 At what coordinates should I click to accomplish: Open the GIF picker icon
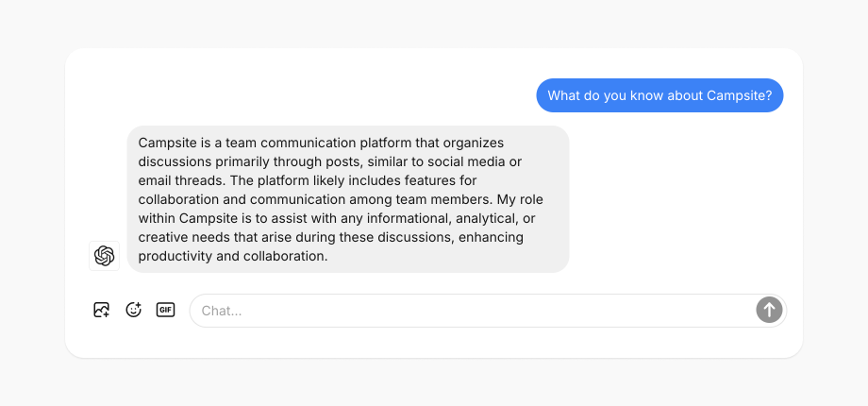(x=166, y=310)
